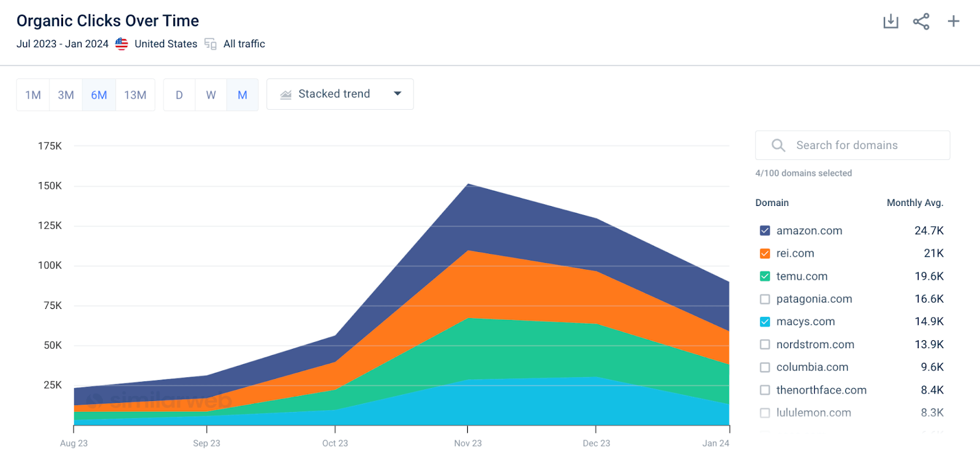Viewport: 980px width, 469px height.
Task: Click the plus add icon
Action: point(954,21)
